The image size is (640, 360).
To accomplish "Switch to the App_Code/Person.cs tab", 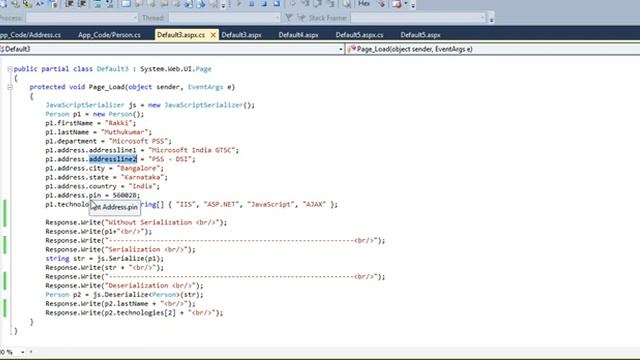I will coord(109,35).
